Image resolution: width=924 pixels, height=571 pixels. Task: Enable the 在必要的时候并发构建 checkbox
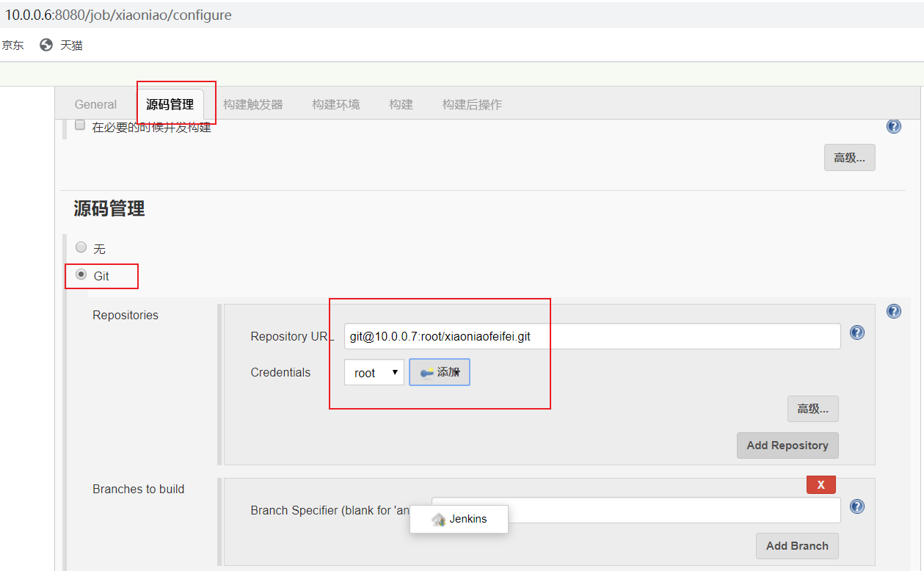coord(80,126)
